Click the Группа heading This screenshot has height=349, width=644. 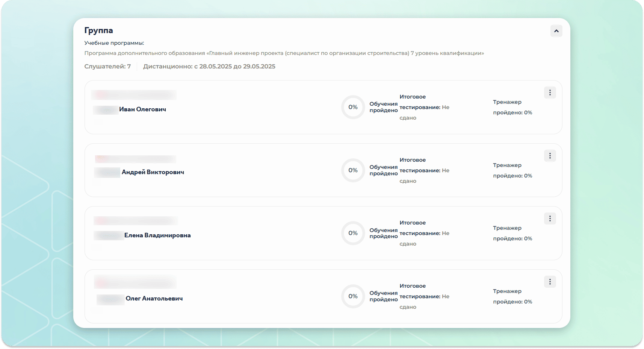click(98, 30)
